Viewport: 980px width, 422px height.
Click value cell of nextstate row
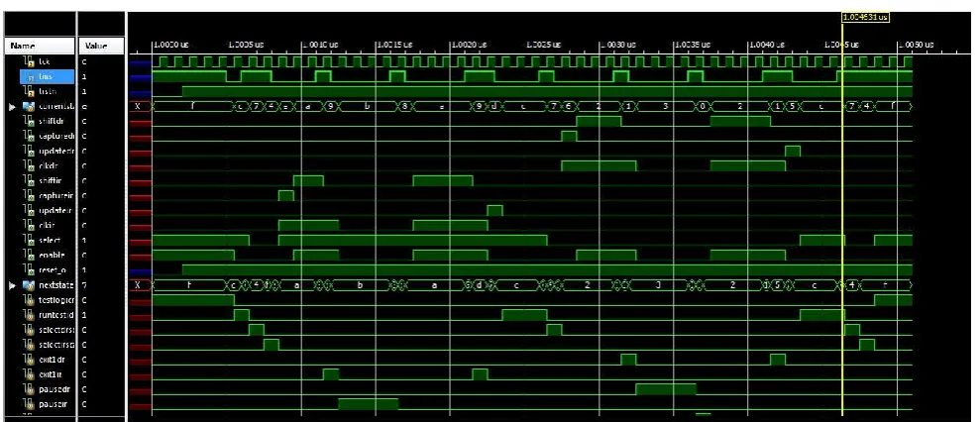(101, 285)
